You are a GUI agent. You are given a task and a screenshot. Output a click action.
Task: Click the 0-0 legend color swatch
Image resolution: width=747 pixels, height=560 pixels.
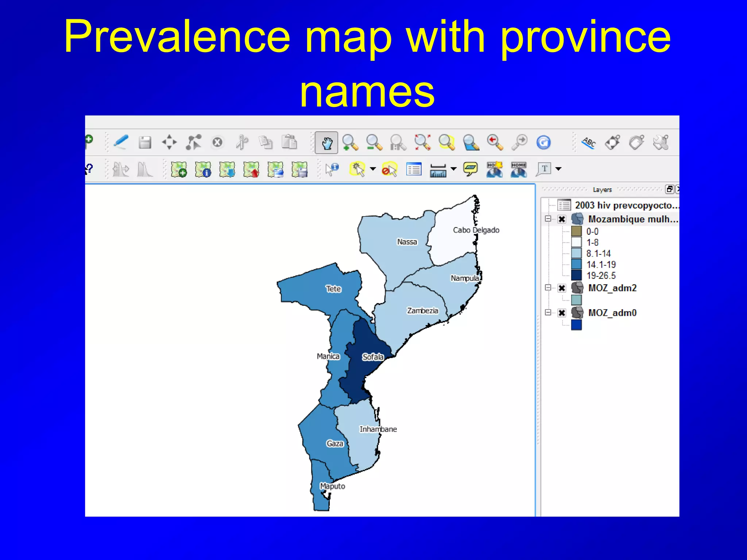[576, 231]
